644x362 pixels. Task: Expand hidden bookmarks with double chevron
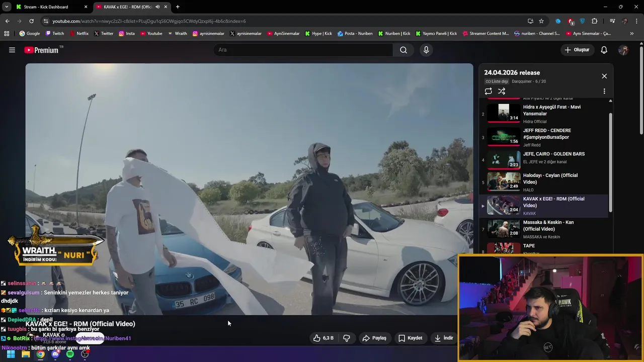pyautogui.click(x=632, y=34)
